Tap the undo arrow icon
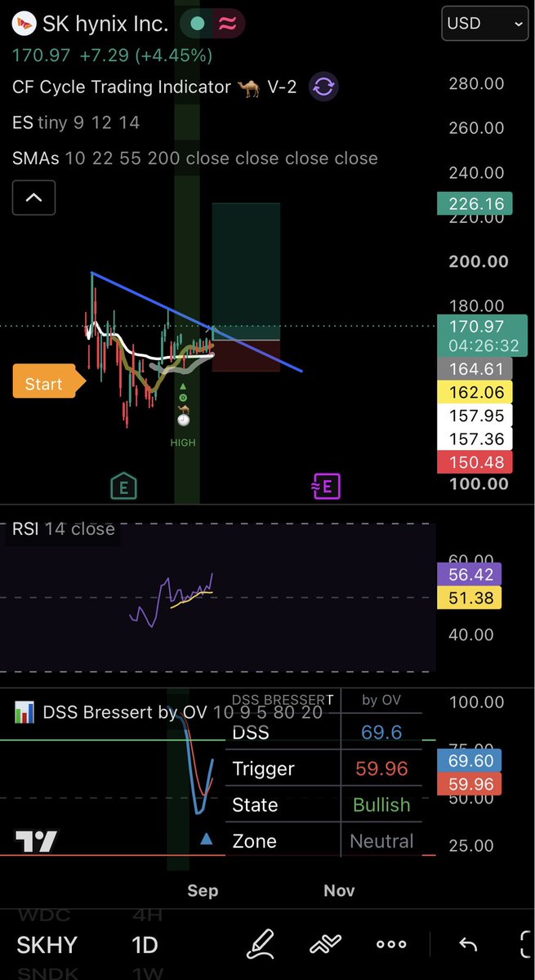The image size is (535, 980). pos(467,944)
